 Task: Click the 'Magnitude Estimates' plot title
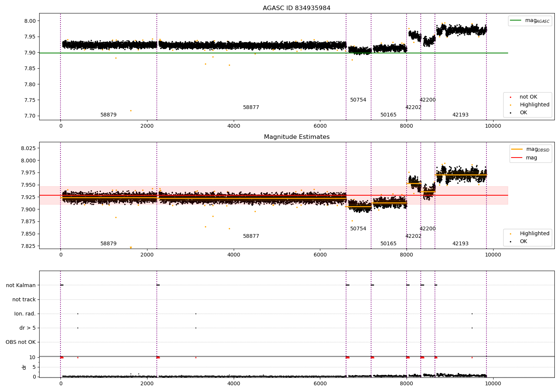click(296, 137)
